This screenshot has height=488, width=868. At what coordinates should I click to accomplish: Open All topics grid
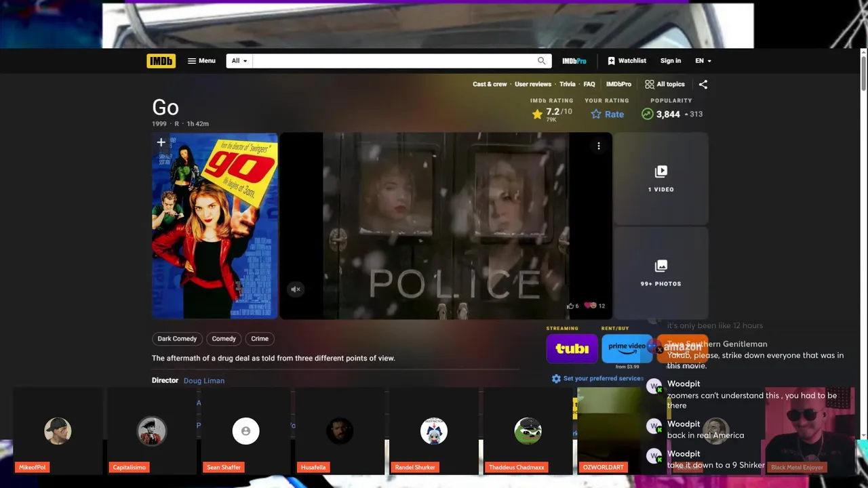(665, 84)
